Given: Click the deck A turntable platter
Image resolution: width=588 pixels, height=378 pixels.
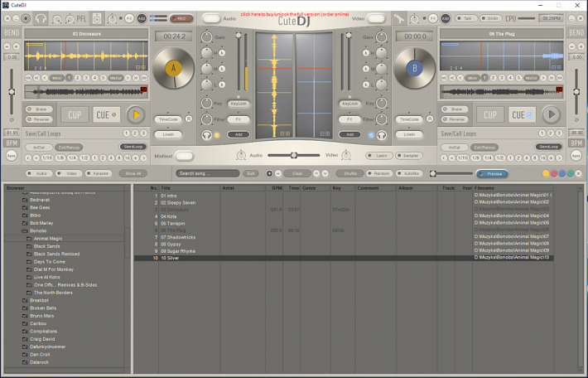Looking at the screenshot, I should click(x=174, y=68).
